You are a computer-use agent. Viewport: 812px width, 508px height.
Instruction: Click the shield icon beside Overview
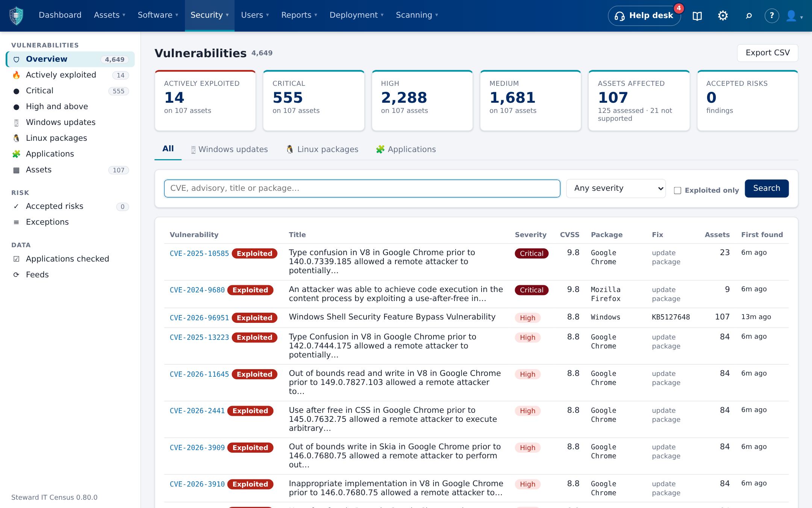tap(16, 59)
